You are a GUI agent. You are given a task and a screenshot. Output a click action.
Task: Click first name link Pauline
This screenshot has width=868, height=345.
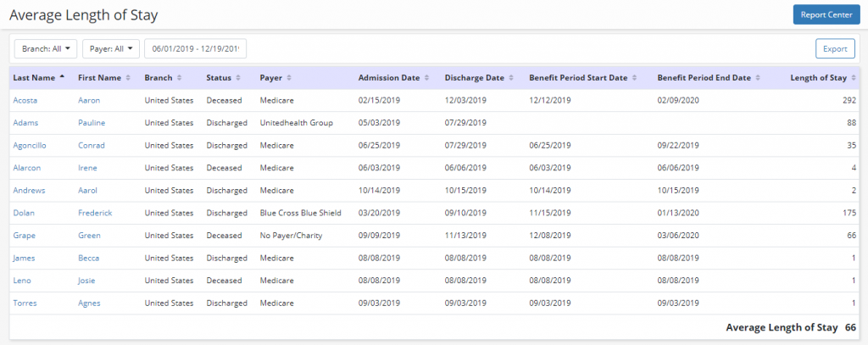[x=92, y=123]
